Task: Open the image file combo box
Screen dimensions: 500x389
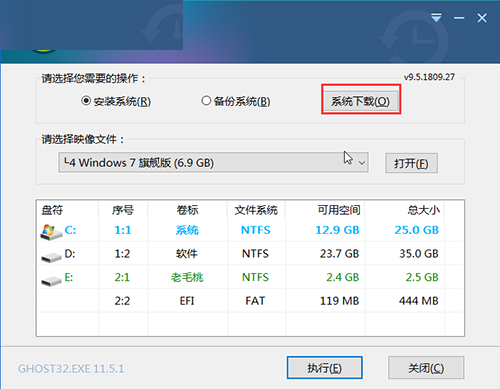Action: tap(213, 163)
